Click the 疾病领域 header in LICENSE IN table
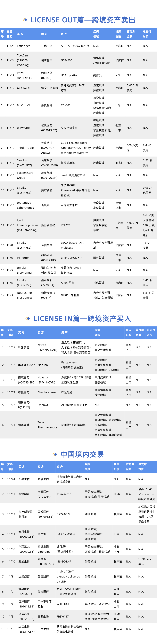The width and height of the screenshot is (157, 644). point(97,333)
